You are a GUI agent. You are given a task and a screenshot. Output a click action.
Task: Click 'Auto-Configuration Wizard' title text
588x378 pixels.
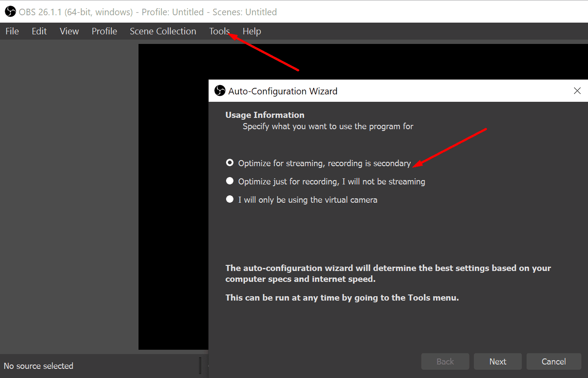tap(283, 91)
